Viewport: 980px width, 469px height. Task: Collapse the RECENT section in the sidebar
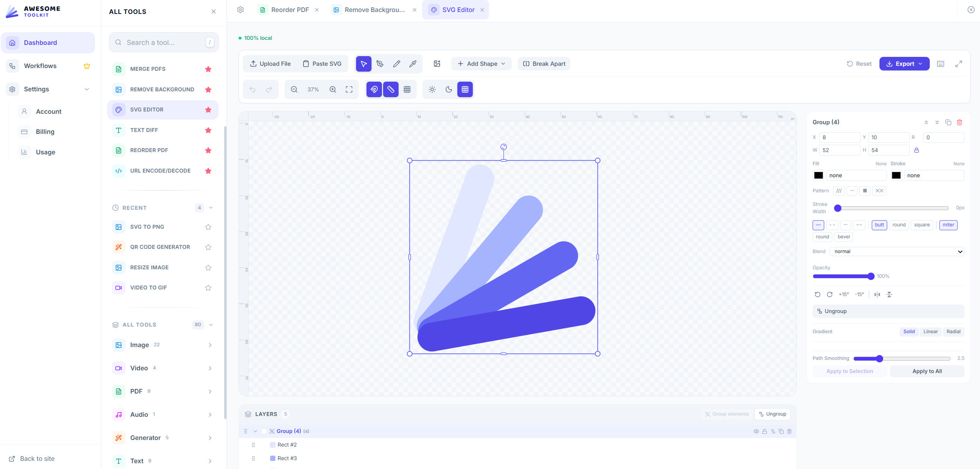pos(211,207)
